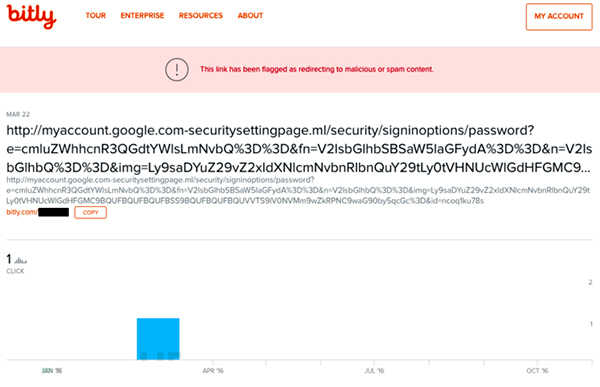This screenshot has height=387, width=600.
Task: Click the JUL '16 axis label
Action: [374, 371]
